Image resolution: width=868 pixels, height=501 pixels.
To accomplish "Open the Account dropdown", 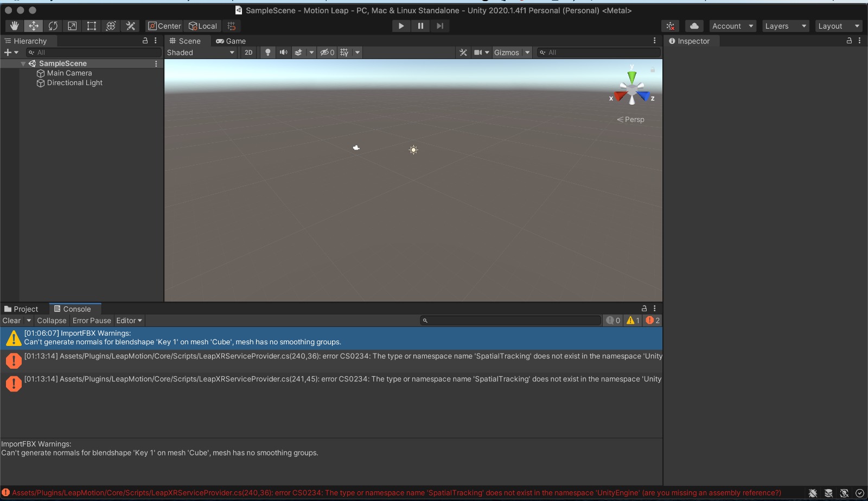I will coord(732,26).
